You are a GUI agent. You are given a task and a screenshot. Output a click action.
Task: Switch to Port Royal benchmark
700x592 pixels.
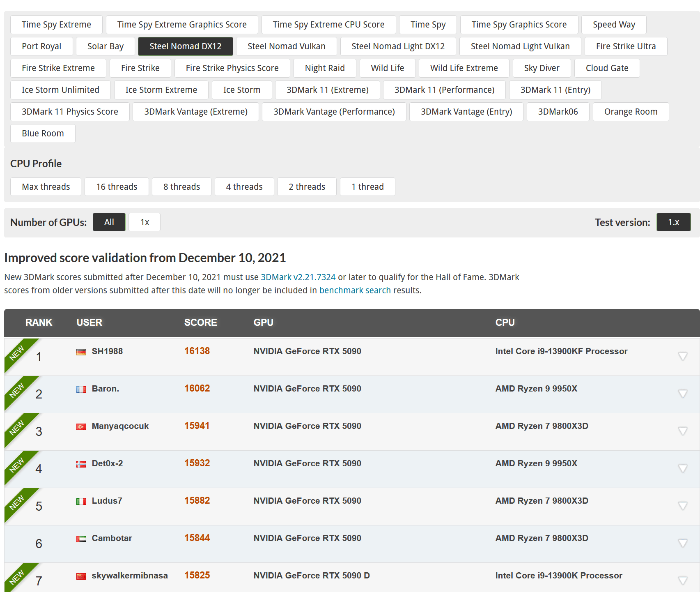click(x=42, y=46)
